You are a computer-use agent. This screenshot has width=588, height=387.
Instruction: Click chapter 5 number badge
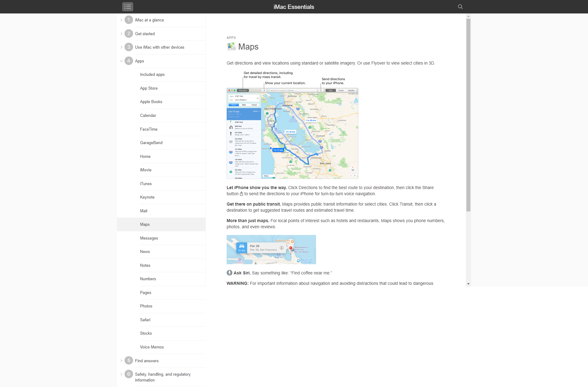pos(129,361)
